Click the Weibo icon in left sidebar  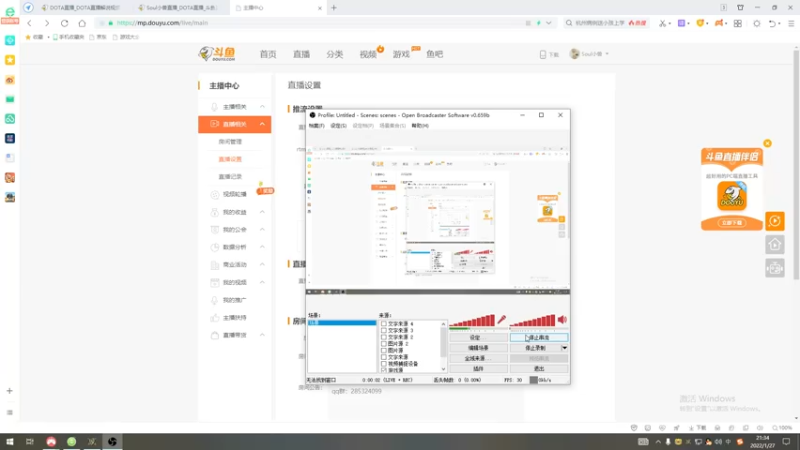point(10,80)
